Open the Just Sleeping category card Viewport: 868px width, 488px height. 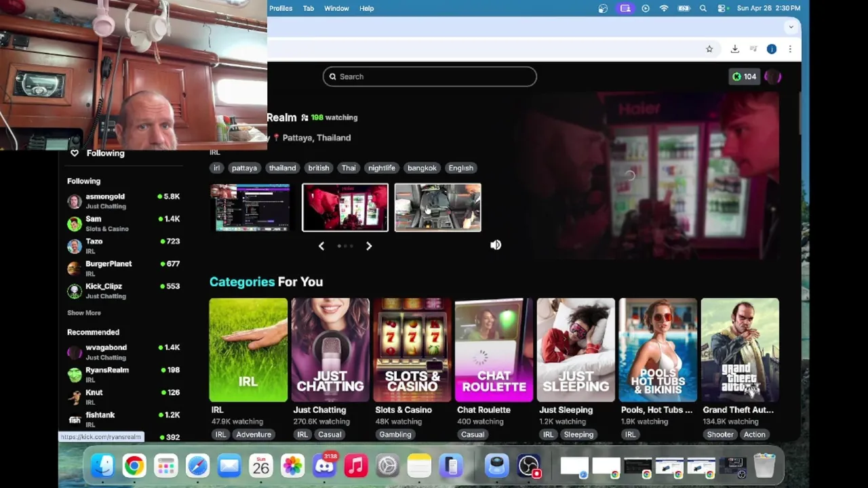[x=576, y=350]
